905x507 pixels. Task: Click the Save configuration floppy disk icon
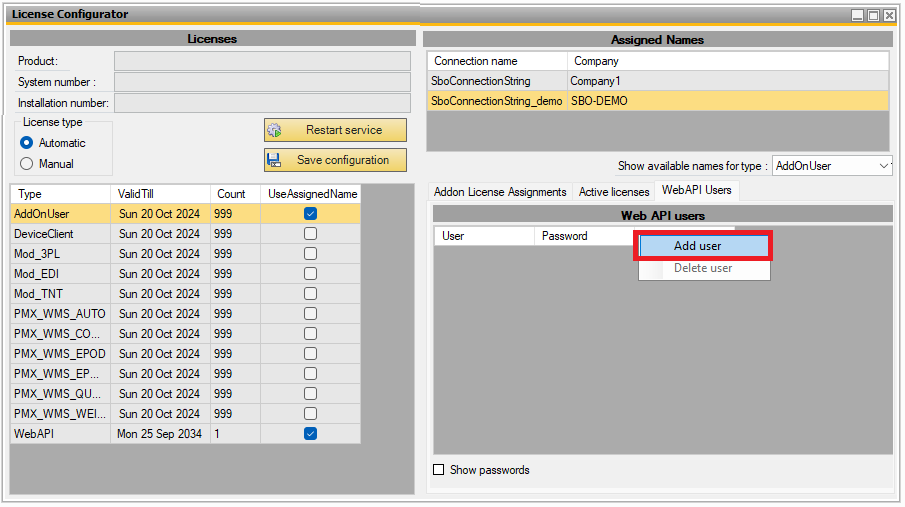275,160
